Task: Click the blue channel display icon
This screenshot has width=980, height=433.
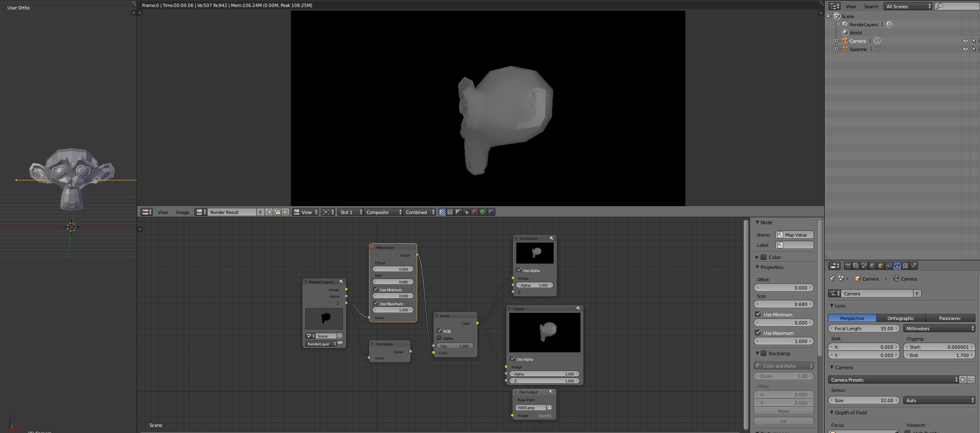Action: [x=491, y=212]
